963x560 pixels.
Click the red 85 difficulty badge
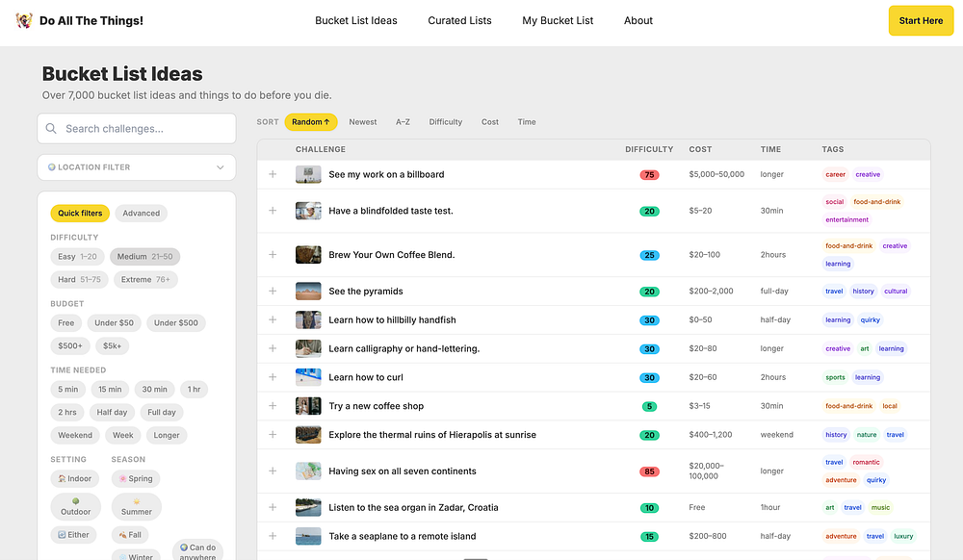coord(649,471)
